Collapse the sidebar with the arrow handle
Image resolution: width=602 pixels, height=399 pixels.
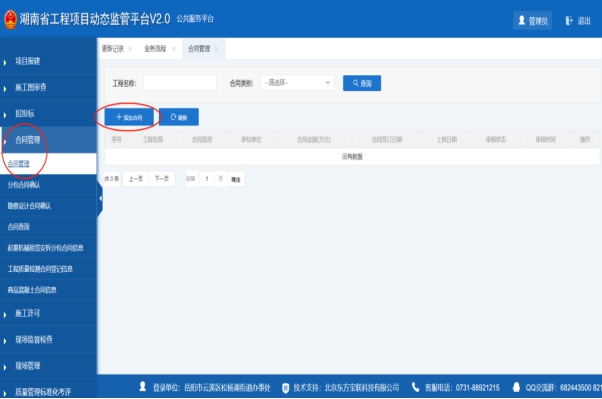tap(100, 199)
